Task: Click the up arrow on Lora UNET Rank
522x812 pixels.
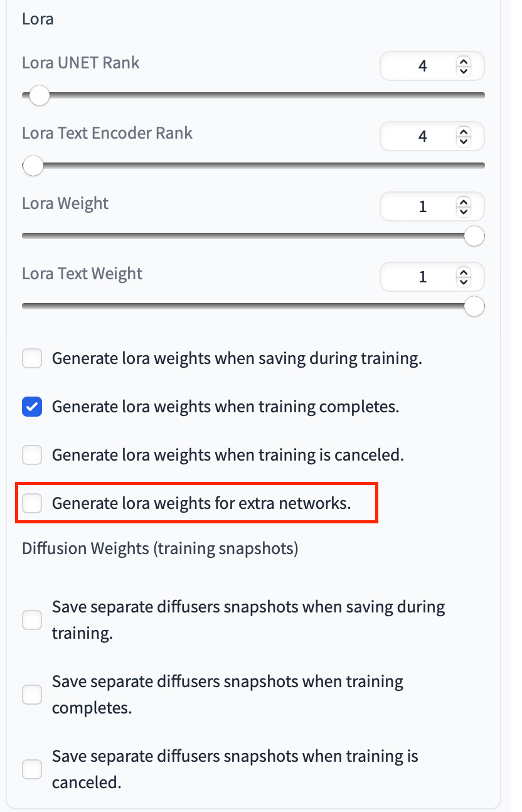Action: click(464, 61)
